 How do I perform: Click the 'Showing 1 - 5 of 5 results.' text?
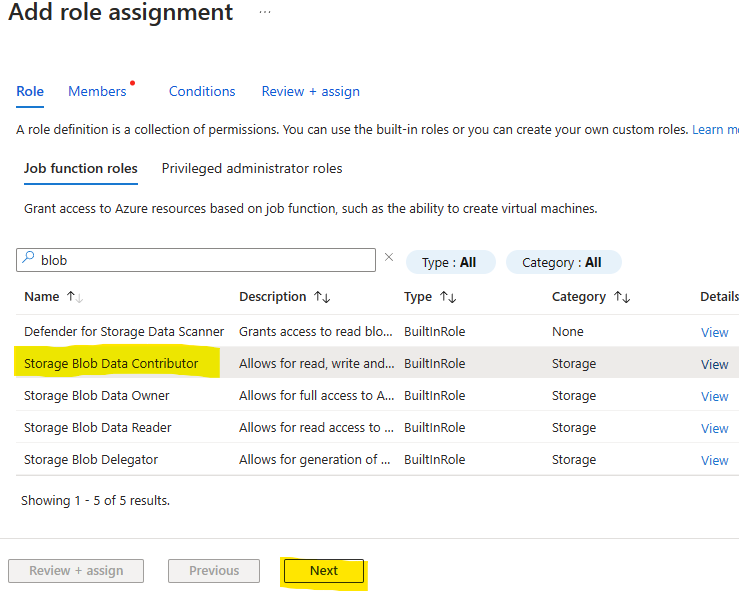[95, 501]
